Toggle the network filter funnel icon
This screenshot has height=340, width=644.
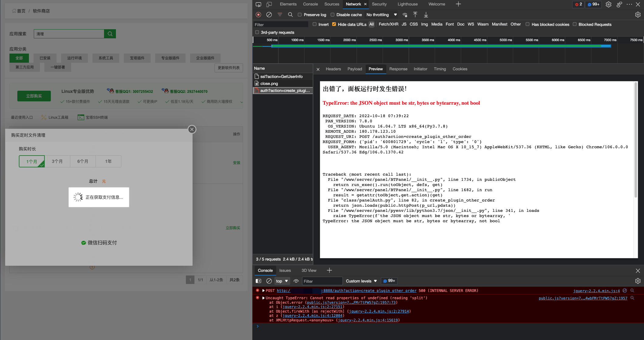click(280, 15)
